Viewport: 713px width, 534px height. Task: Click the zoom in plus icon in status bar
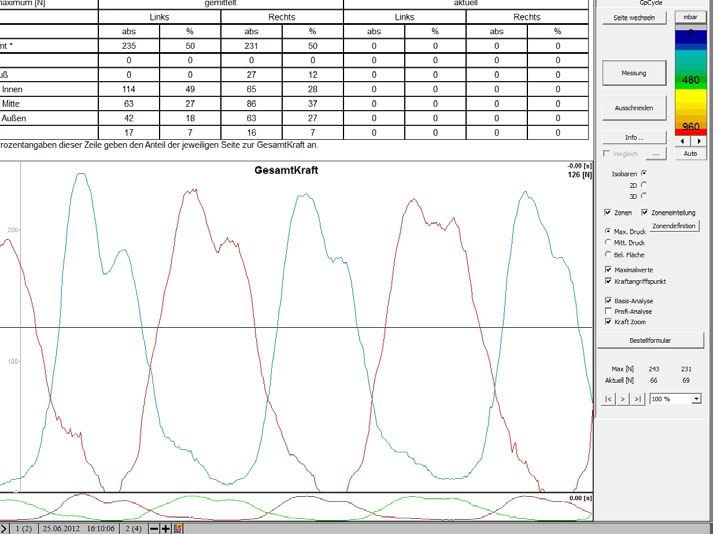[166, 527]
